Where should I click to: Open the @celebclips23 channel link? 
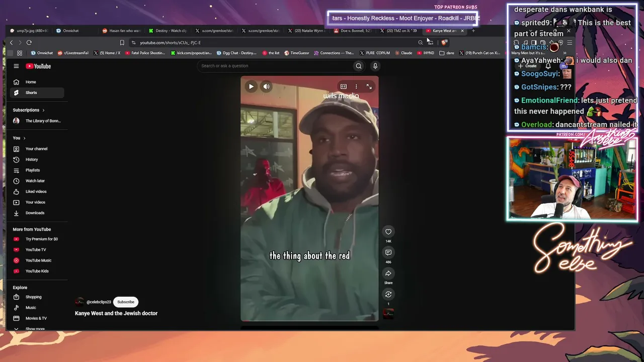pos(99,302)
